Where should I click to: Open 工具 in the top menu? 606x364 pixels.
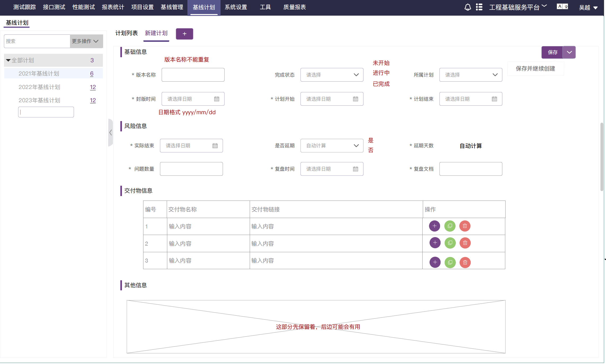pos(265,7)
